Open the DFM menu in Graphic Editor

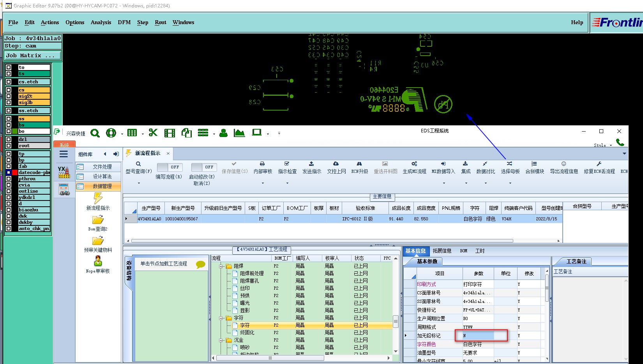click(124, 23)
